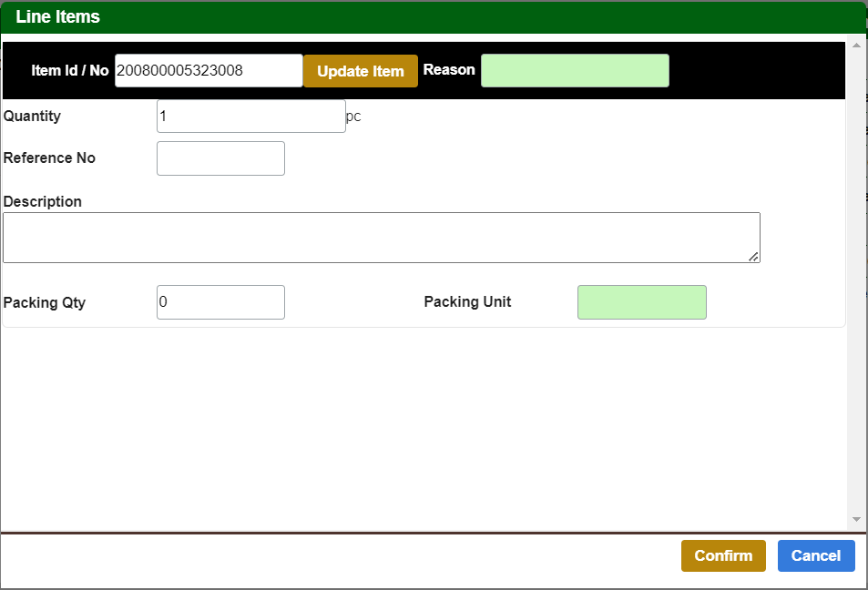868x590 pixels.
Task: Click the Item Id / No label
Action: click(70, 69)
